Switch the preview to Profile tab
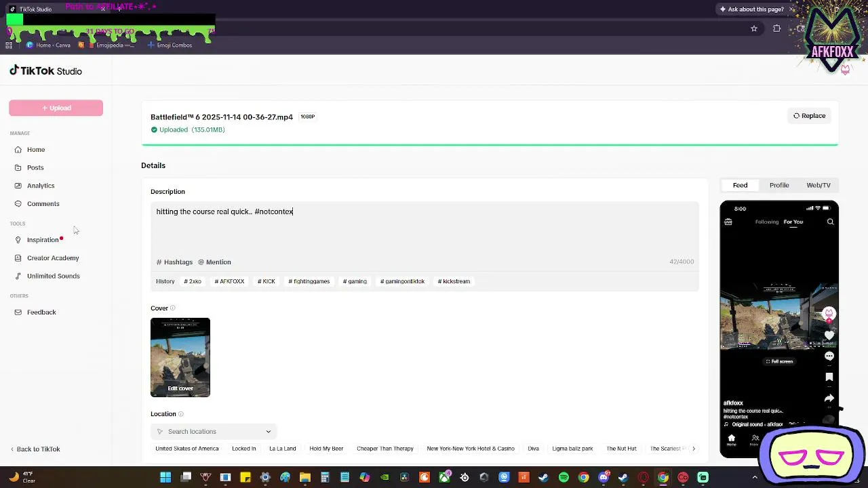 (x=779, y=185)
